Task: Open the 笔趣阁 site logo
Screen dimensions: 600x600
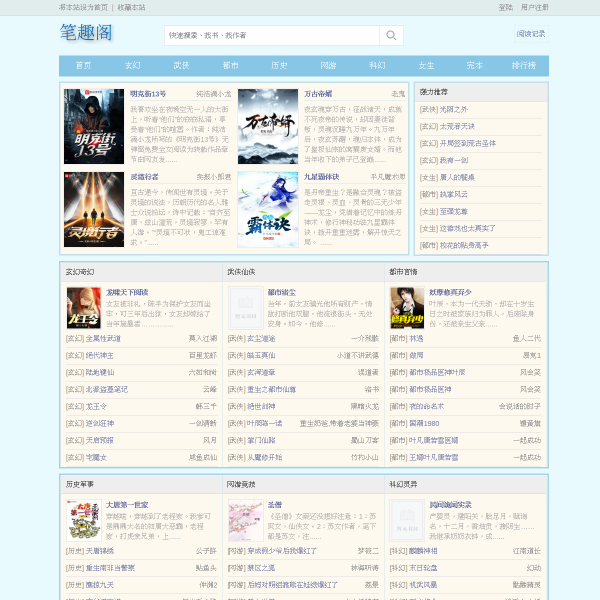Action: pos(86,33)
